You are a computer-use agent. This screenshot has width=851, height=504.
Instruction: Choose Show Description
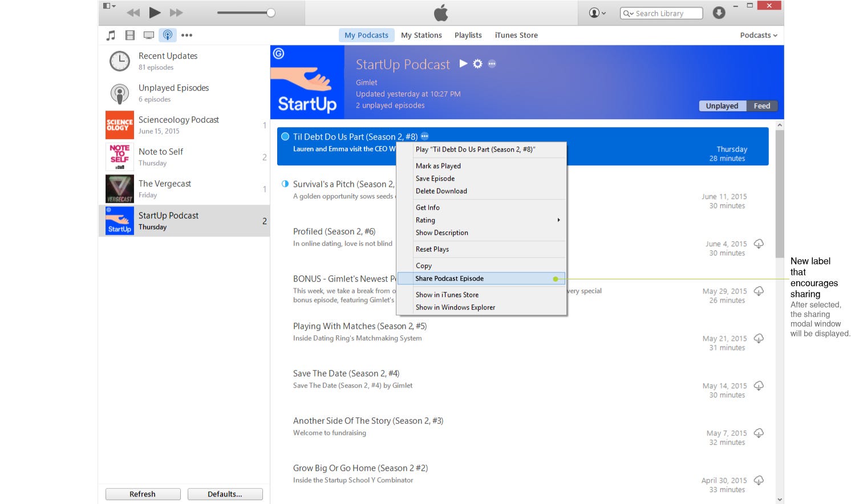[481, 233]
